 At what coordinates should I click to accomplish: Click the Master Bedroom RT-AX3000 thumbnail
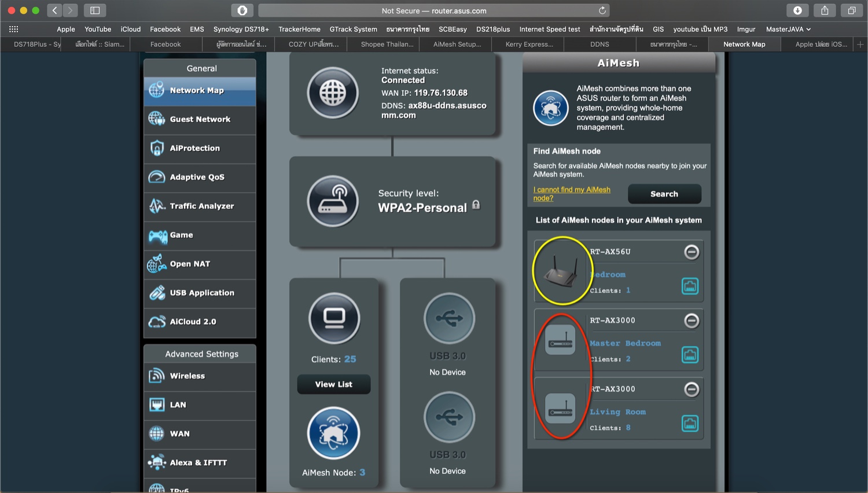560,340
